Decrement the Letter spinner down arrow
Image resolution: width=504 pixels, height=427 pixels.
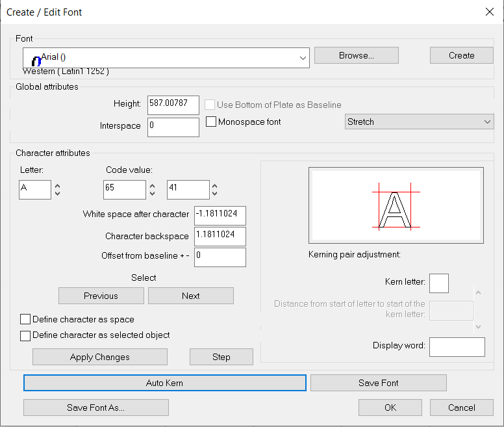coord(58,194)
